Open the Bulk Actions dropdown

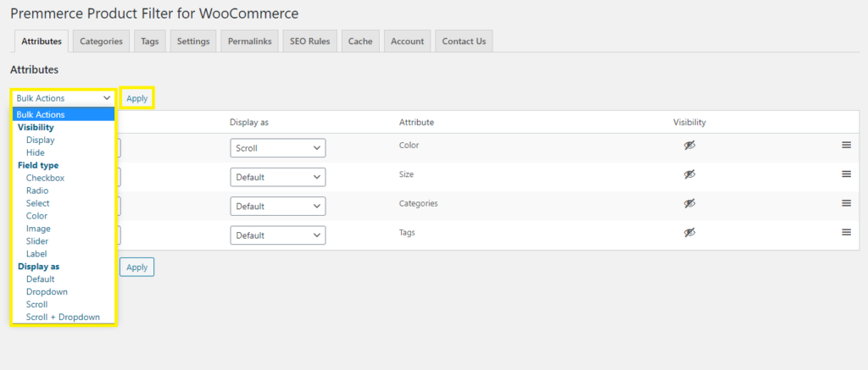(x=64, y=98)
